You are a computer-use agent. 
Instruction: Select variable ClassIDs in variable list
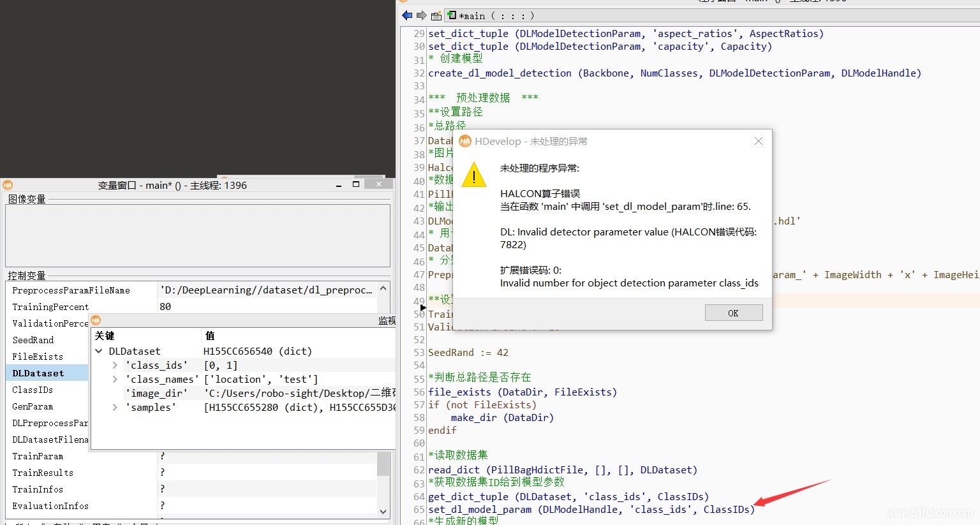point(33,390)
